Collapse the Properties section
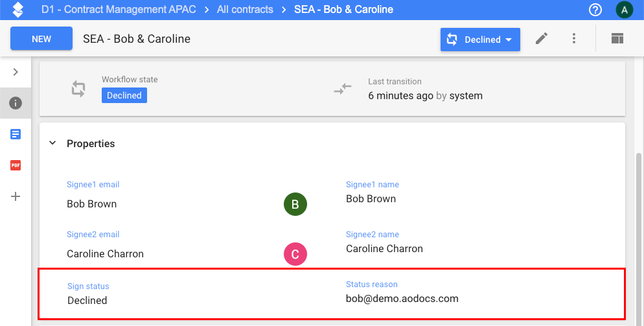Screen dimensions: 644x326 [52, 144]
